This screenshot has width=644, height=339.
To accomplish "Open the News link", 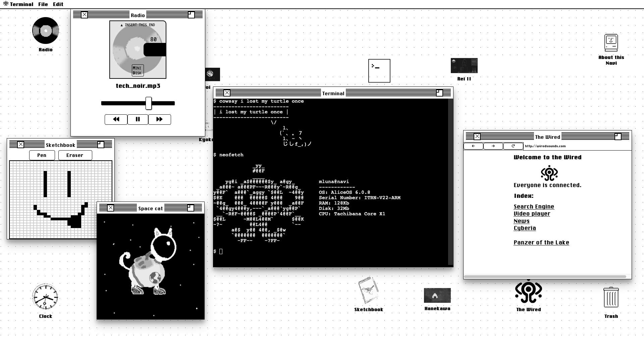I will [x=522, y=221].
